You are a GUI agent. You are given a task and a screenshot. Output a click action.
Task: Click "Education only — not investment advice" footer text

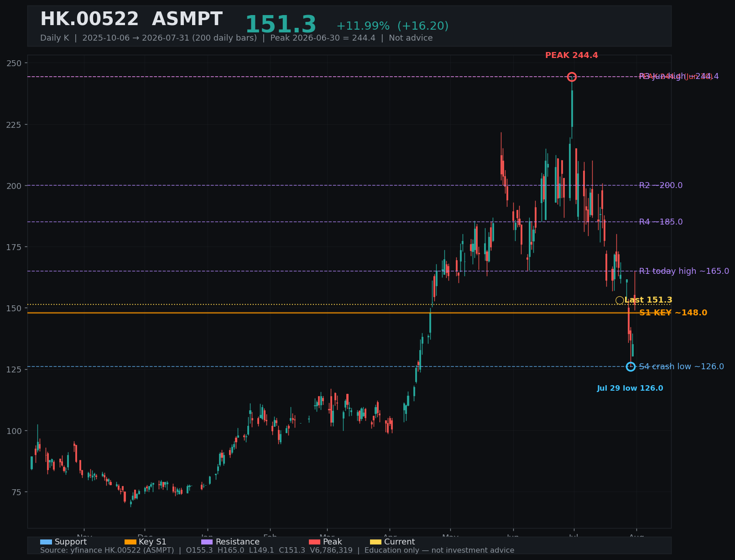coord(439,550)
